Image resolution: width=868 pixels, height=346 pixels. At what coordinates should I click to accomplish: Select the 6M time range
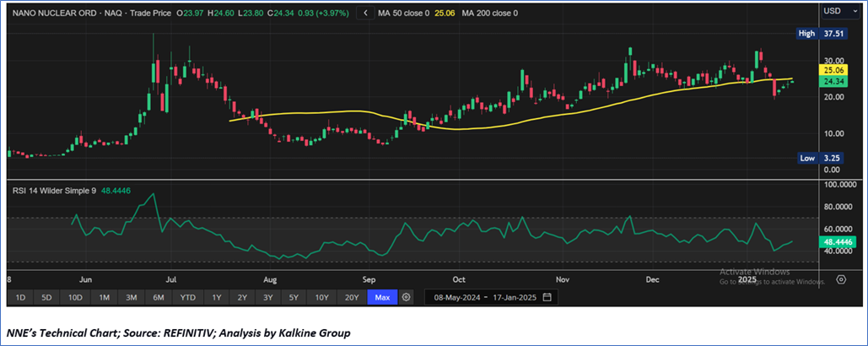159,297
